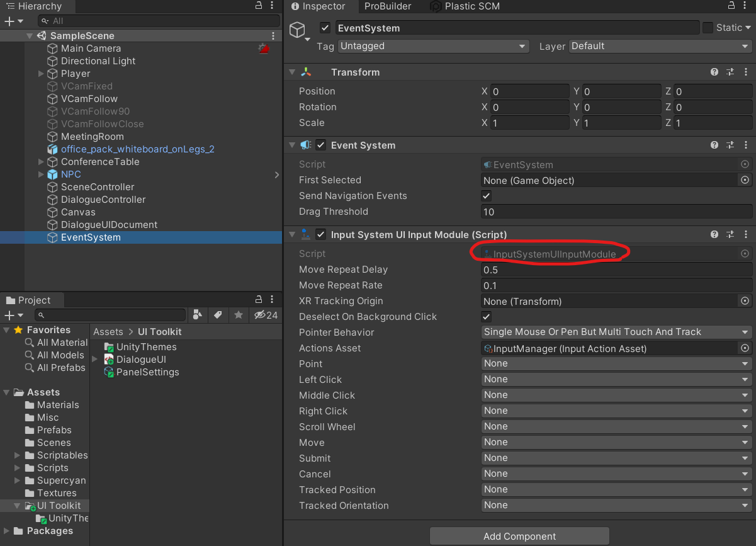Lock the Inspector panel
Viewport: 756px width, 546px height.
(731, 6)
